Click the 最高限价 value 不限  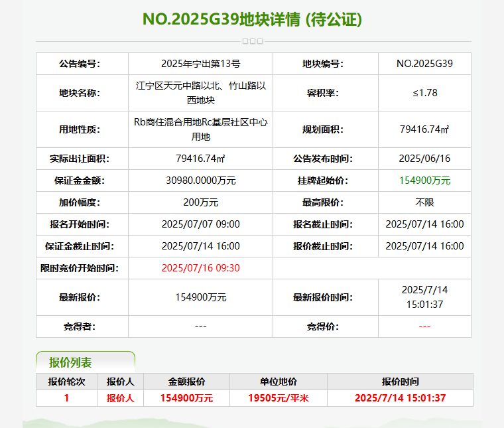pos(424,202)
